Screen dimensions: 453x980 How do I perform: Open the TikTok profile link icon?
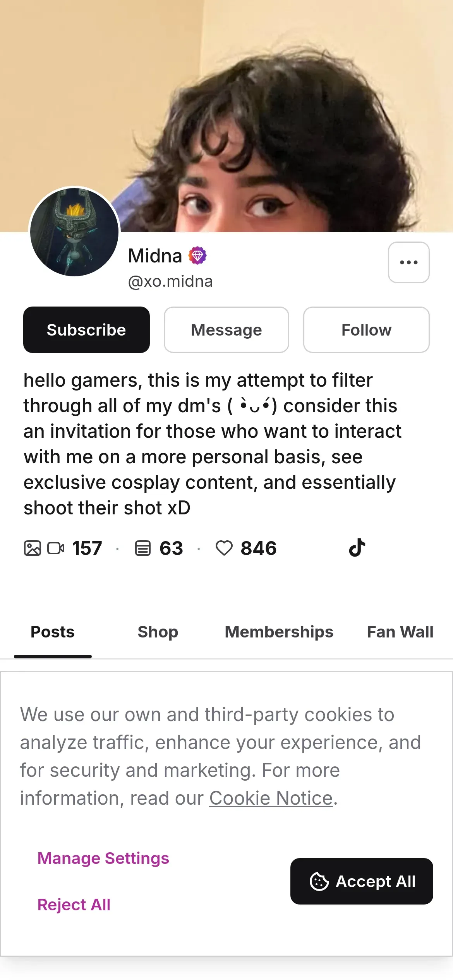click(x=357, y=548)
